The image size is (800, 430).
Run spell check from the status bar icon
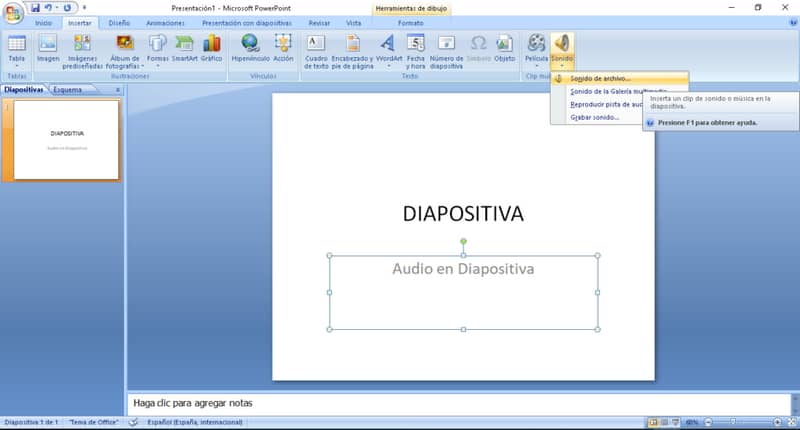(133, 422)
